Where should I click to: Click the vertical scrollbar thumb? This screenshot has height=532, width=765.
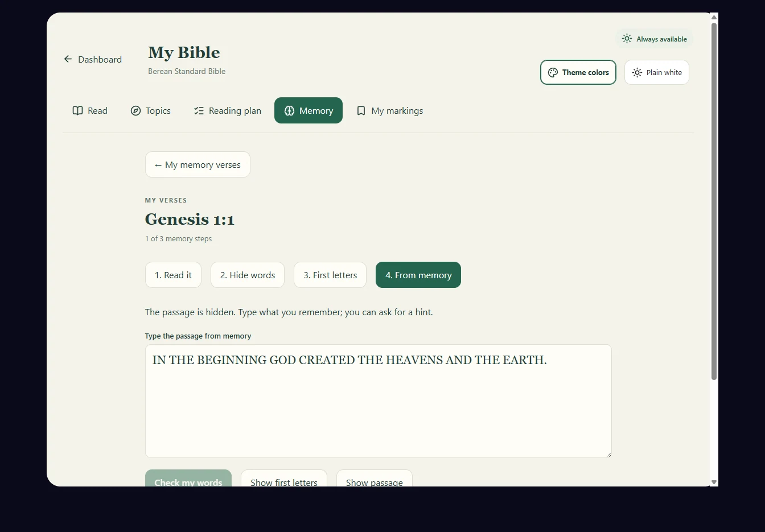click(714, 201)
